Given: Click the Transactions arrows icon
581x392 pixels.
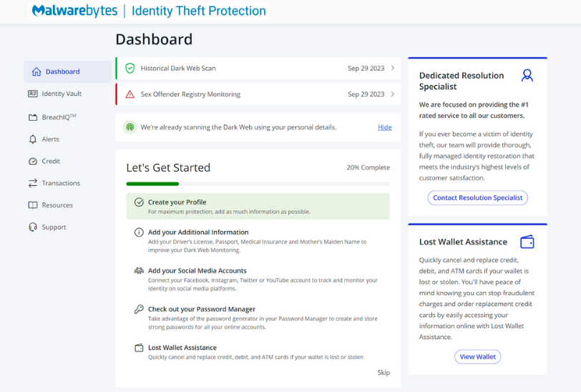Looking at the screenshot, I should [x=33, y=183].
